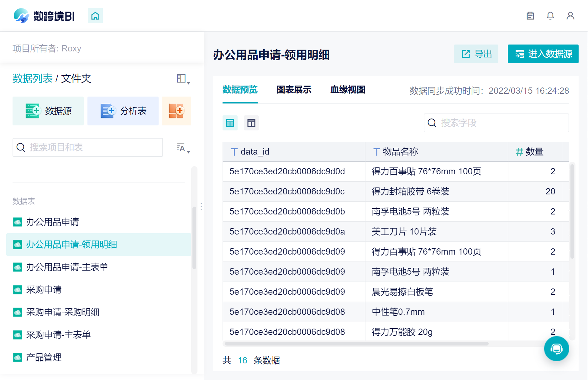Open the clipboard task list icon
Viewport: 588px width, 380px height.
(x=530, y=16)
